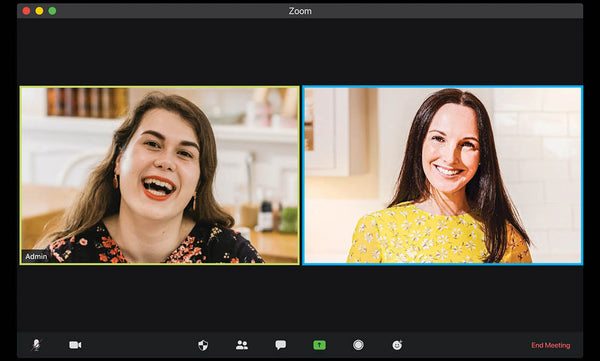Image resolution: width=600 pixels, height=361 pixels.
Task: Start recording with the Record icon
Action: tap(358, 345)
